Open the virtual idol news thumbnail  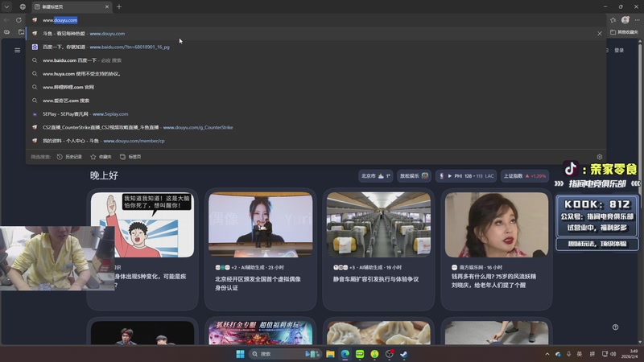(260, 225)
